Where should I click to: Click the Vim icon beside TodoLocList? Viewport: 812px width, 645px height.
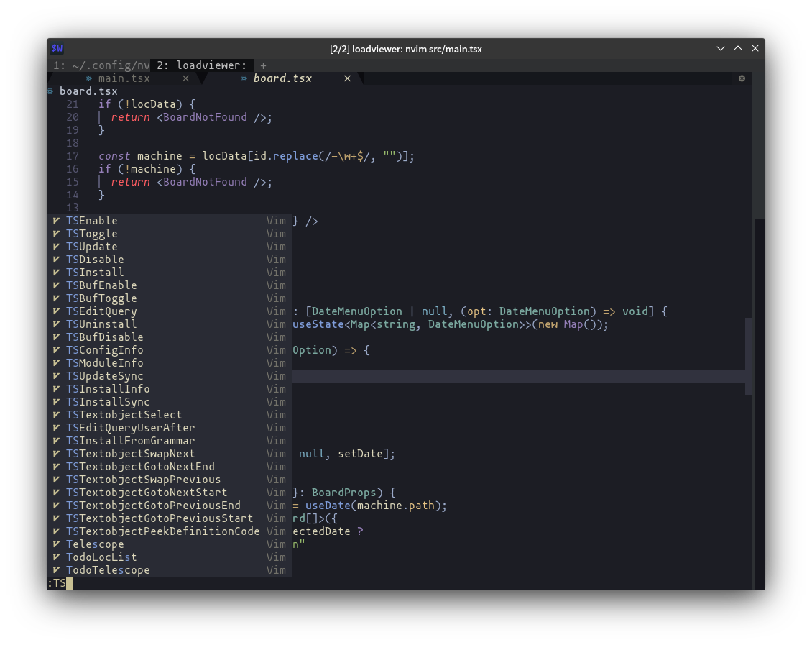56,557
